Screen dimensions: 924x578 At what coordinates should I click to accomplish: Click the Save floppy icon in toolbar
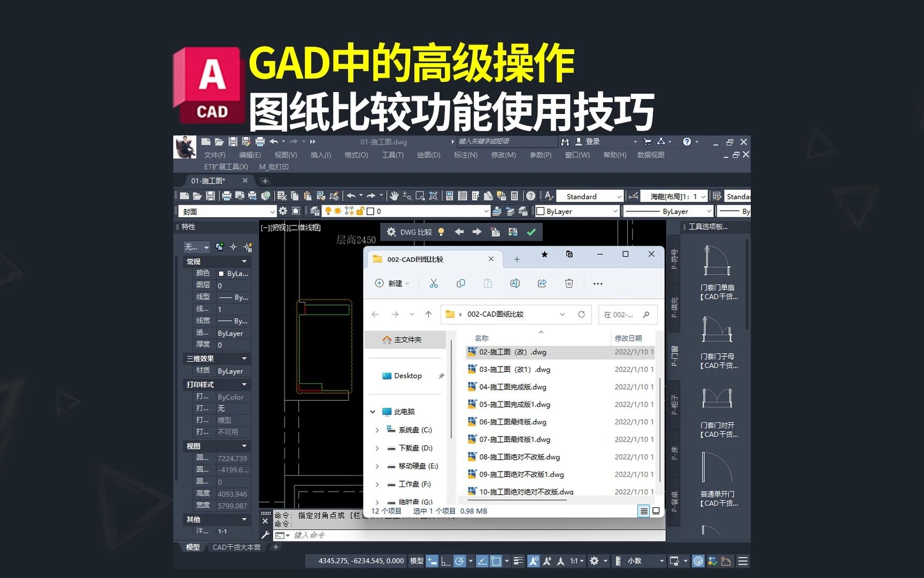coord(210,196)
